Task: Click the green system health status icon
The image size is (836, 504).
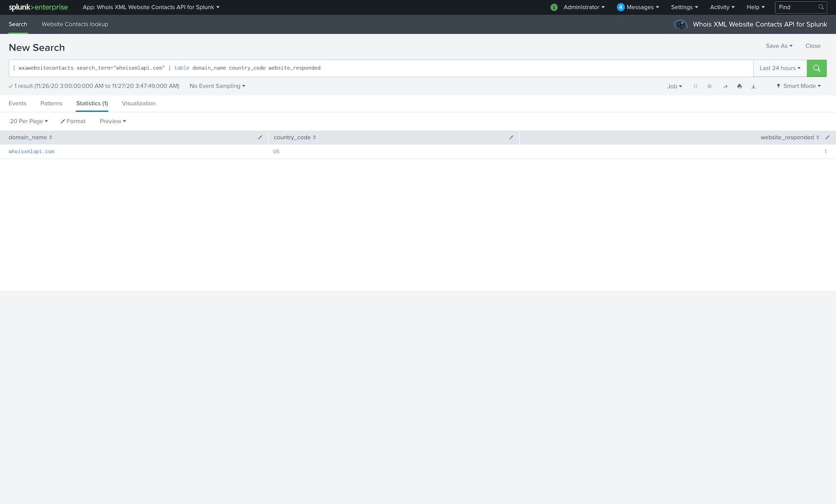Action: click(554, 7)
